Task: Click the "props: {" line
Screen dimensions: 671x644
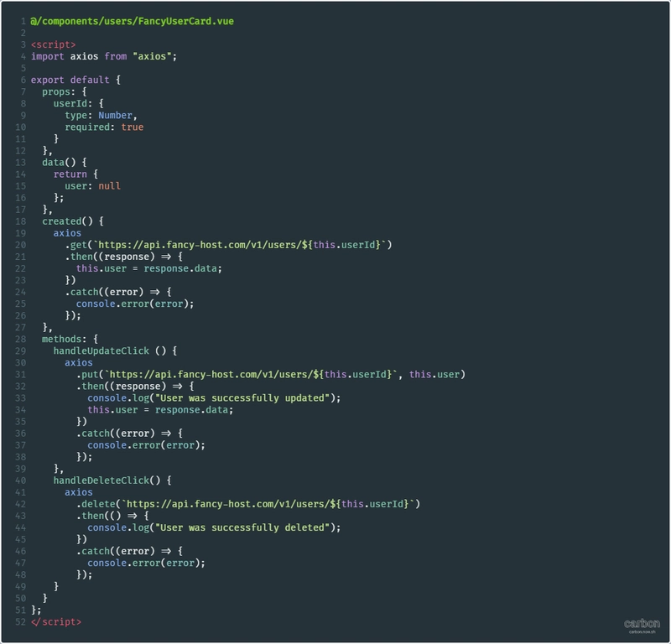Action: 65,91
